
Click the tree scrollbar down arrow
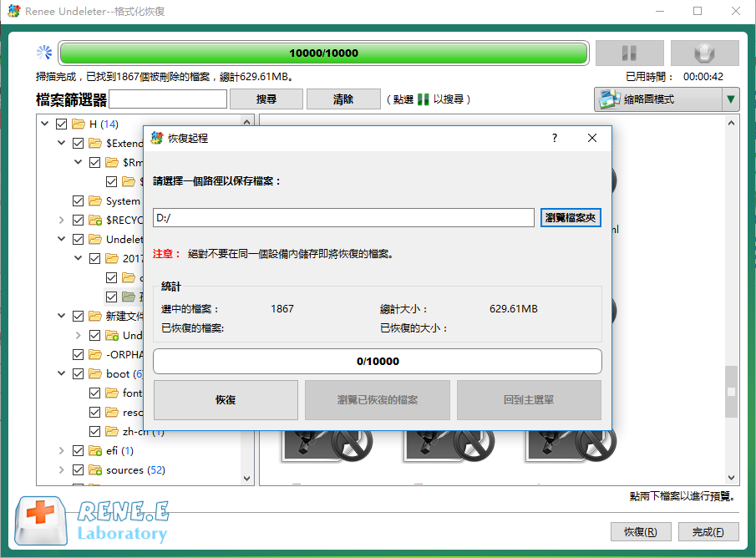tap(247, 479)
